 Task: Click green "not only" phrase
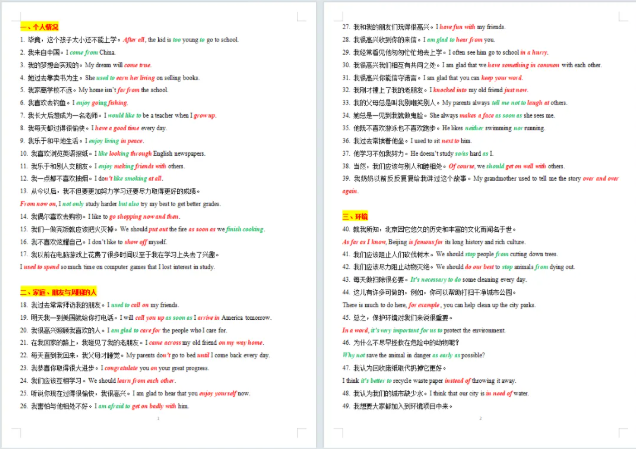point(73,204)
